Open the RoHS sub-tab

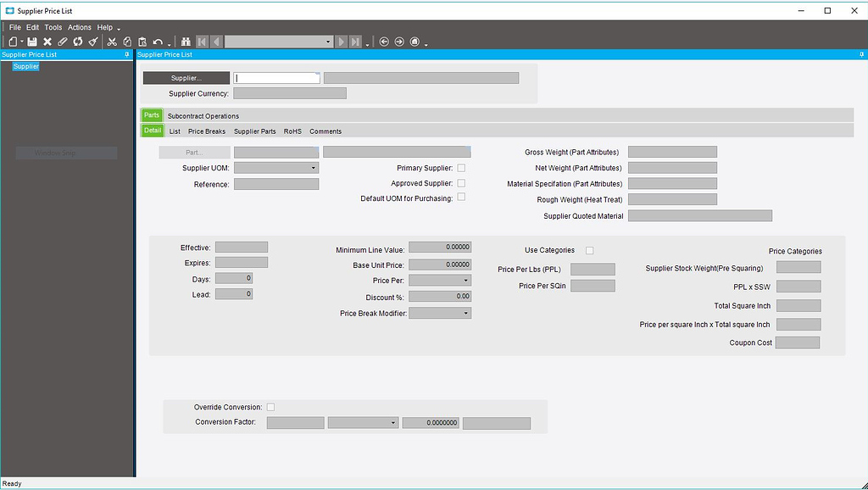click(292, 131)
